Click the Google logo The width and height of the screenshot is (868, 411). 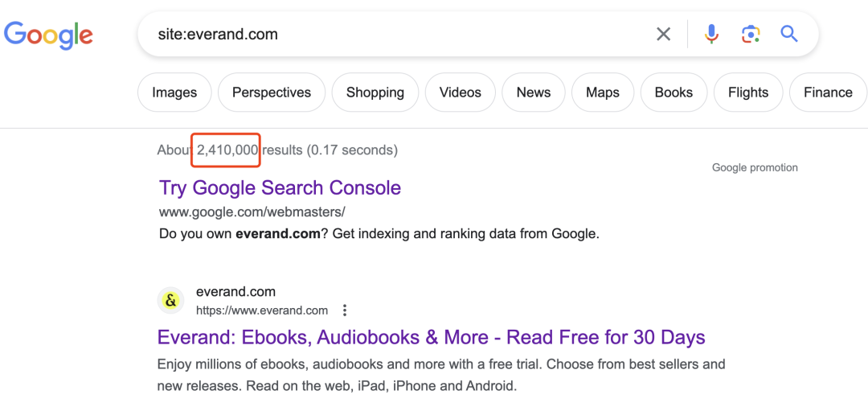coord(49,35)
